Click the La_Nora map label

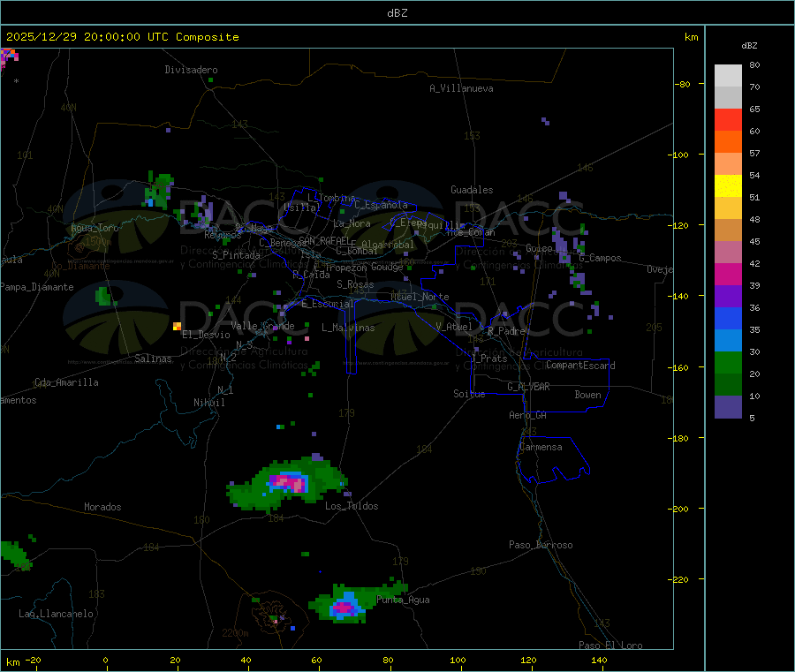(352, 223)
